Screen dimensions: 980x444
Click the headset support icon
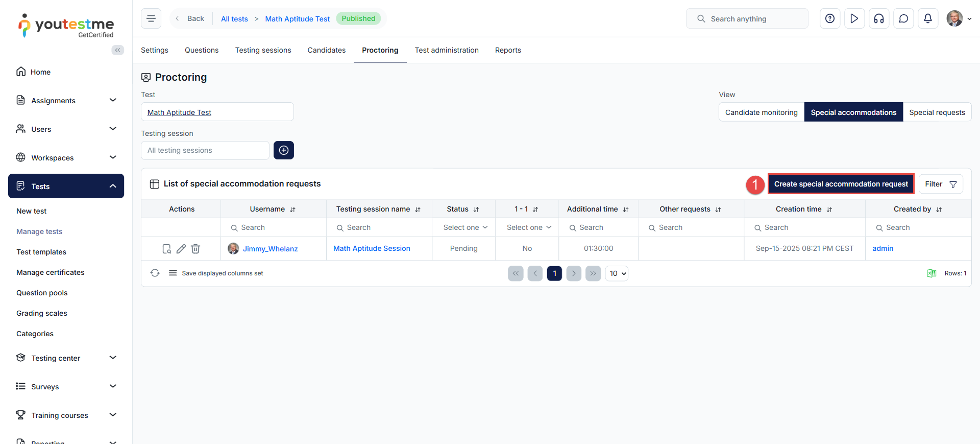coord(879,19)
